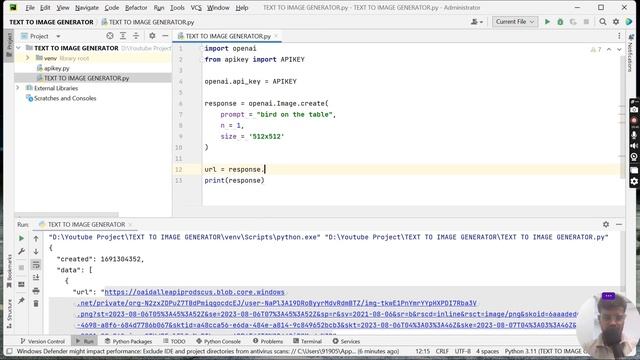640x360 pixels.
Task: Go to next highlighted problem arrow
Action: click(x=619, y=49)
